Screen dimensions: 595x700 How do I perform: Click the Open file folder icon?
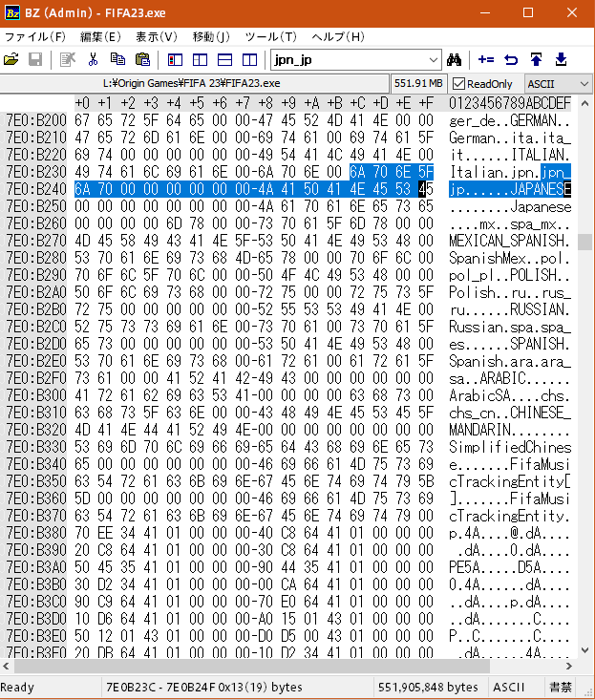pos(11,59)
